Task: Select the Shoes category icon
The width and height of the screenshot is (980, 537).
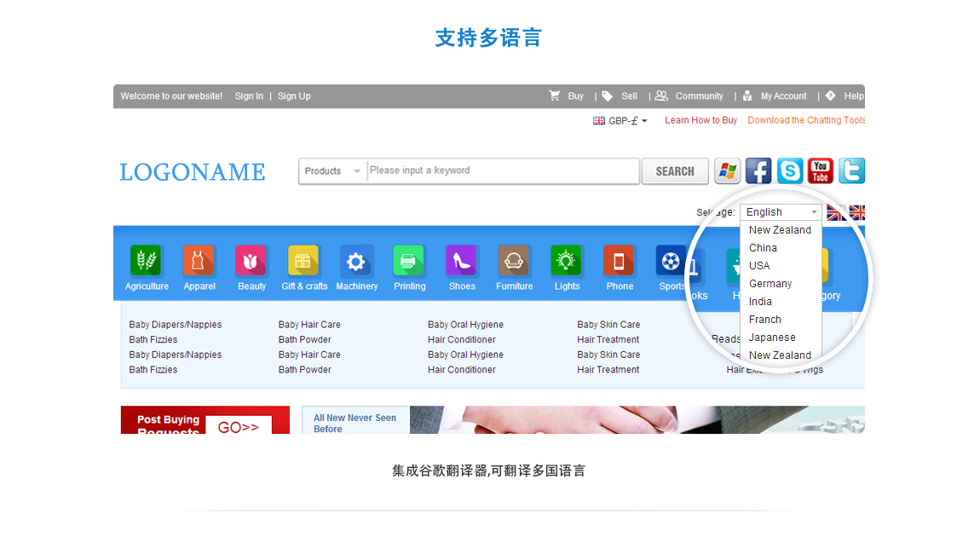Action: click(461, 261)
